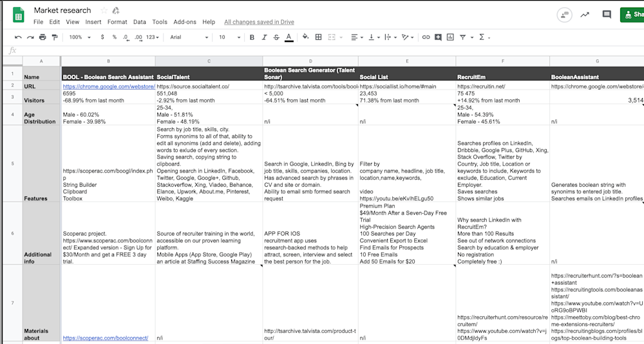This screenshot has height=344, width=644.
Task: Open the borders tool
Action: tap(318, 37)
